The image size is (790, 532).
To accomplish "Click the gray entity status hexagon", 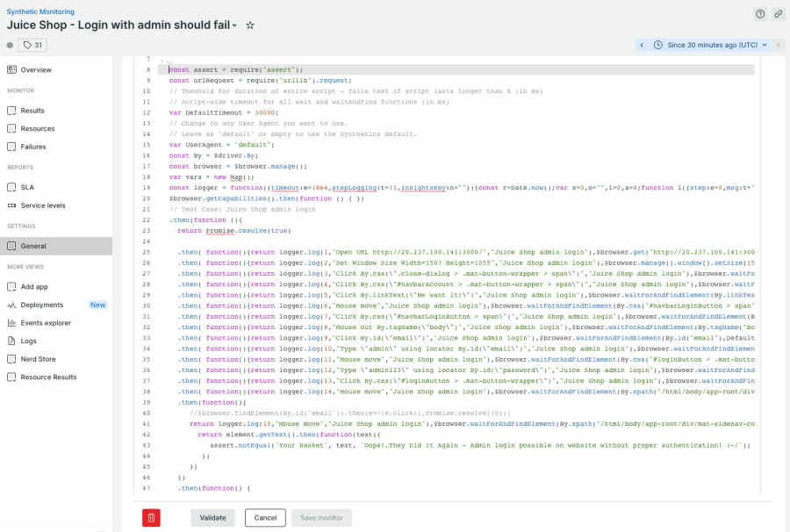I will tap(10, 45).
